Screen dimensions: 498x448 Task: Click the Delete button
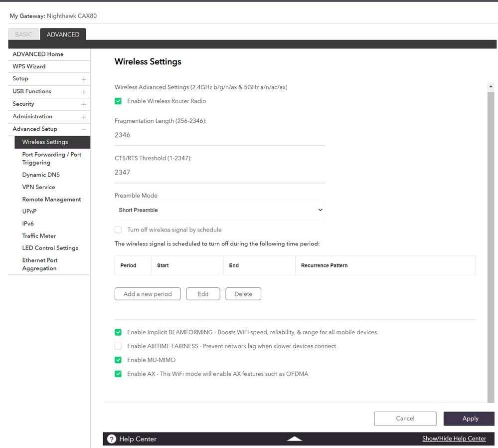[243, 294]
